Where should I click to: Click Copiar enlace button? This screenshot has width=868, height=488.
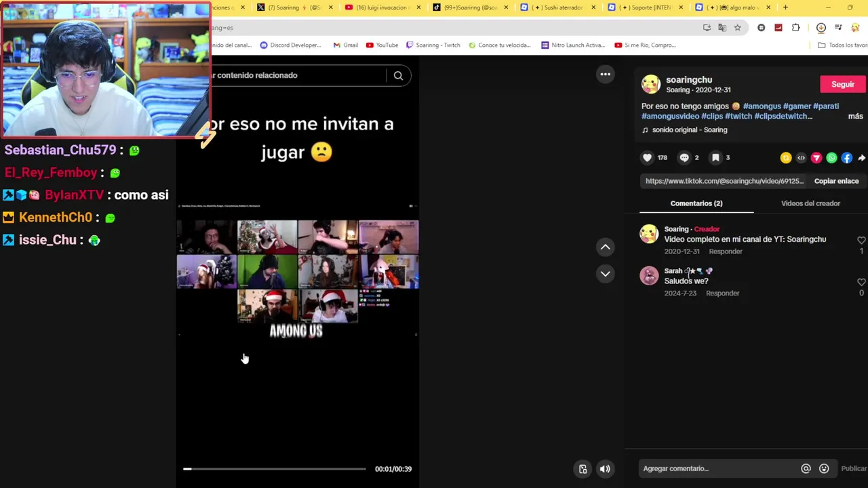836,181
